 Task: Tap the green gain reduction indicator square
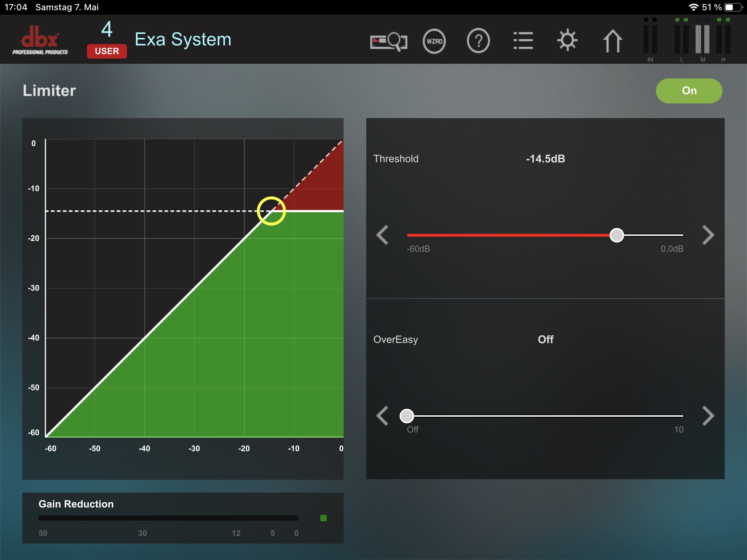(323, 518)
